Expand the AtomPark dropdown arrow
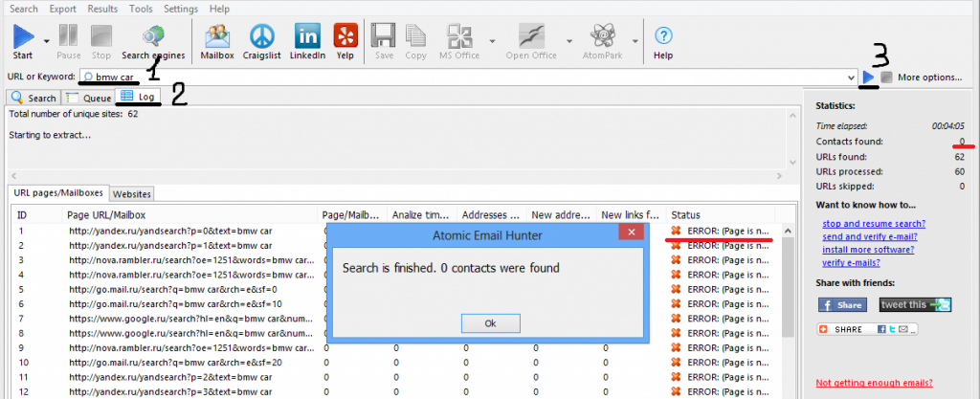Image resolution: width=980 pixels, height=399 pixels. tap(635, 41)
